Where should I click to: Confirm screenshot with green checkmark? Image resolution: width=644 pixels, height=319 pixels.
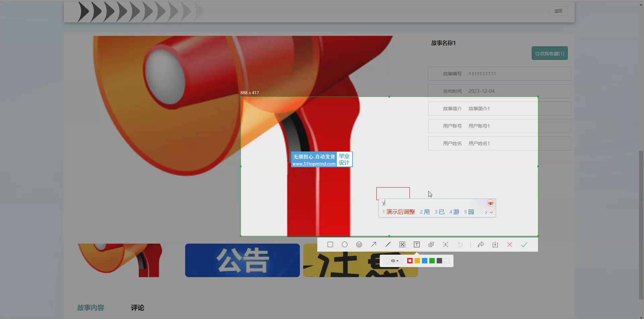point(524,245)
